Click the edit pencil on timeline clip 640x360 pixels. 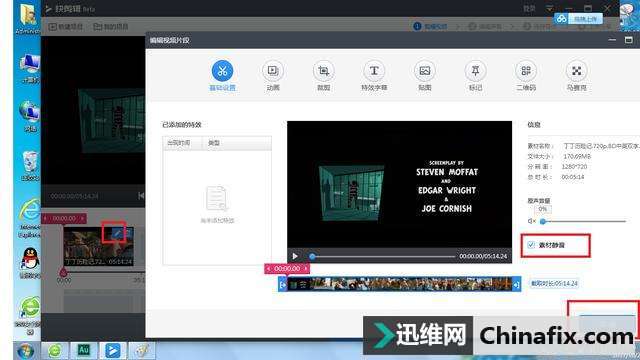click(x=117, y=233)
